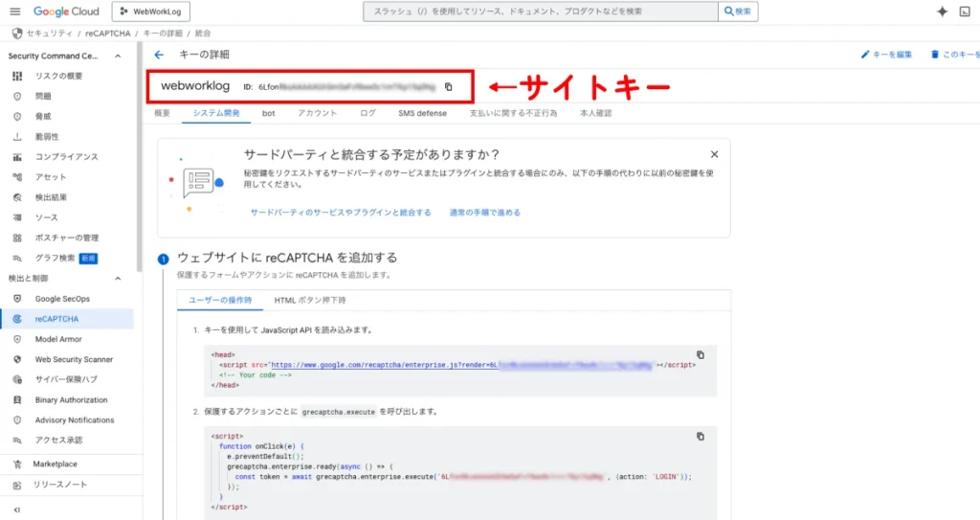Open the main navigation hamburger menu
Image resolution: width=980 pixels, height=520 pixels.
(x=15, y=11)
